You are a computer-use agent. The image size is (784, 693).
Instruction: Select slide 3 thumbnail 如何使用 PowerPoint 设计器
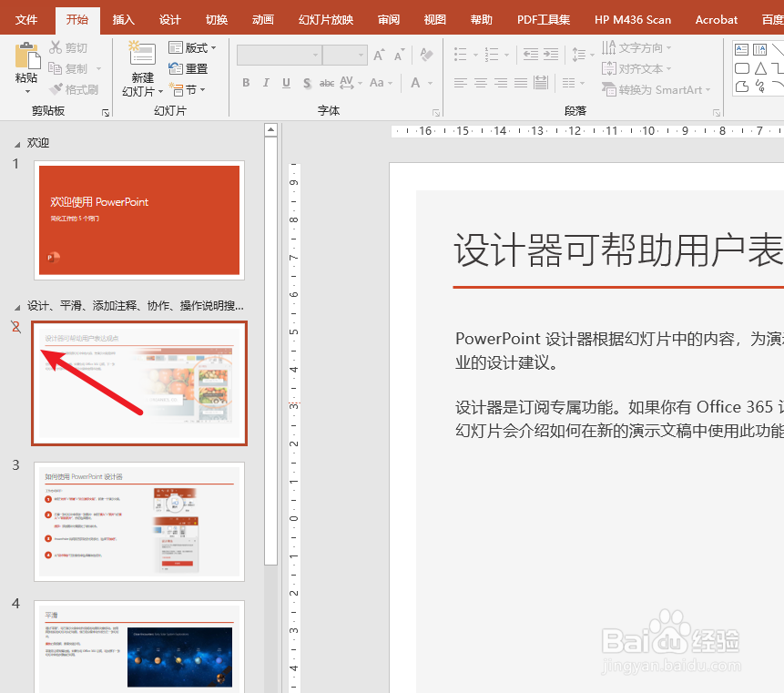pos(139,522)
